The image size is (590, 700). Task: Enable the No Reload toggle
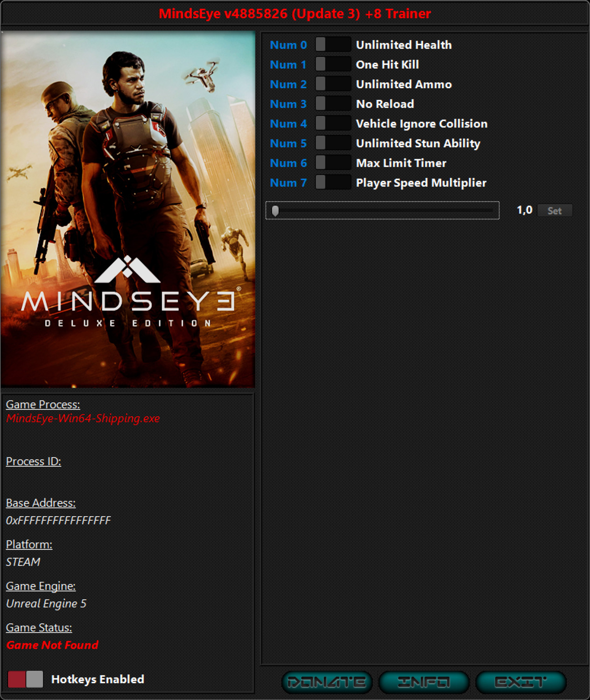(x=333, y=104)
